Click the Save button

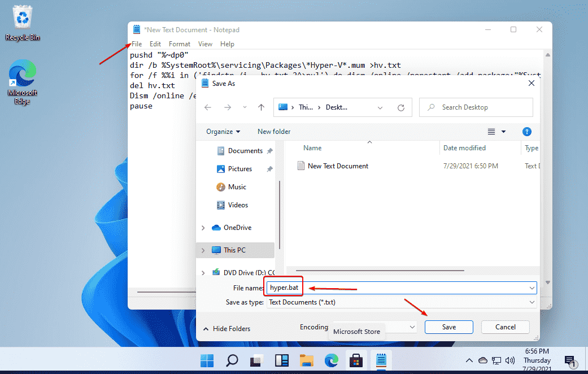click(449, 327)
